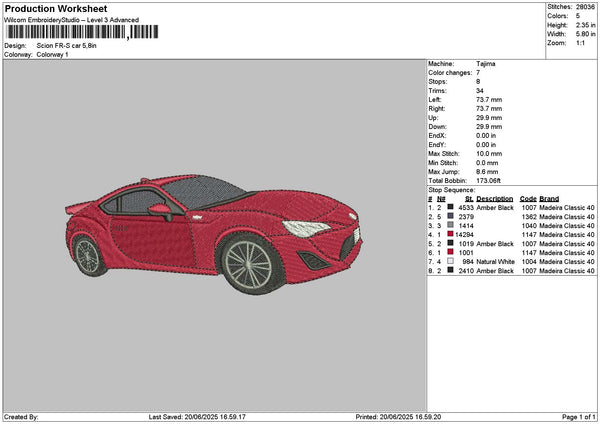Select Max Stitch value 10.0 mm
The height and width of the screenshot is (424, 600).
[x=489, y=154]
